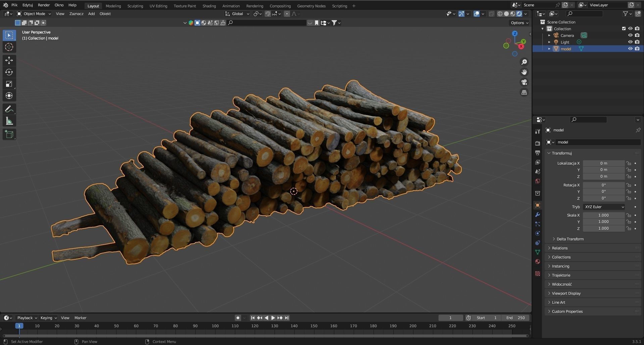Open the World properties tab
644x345 pixels.
pyautogui.click(x=538, y=181)
